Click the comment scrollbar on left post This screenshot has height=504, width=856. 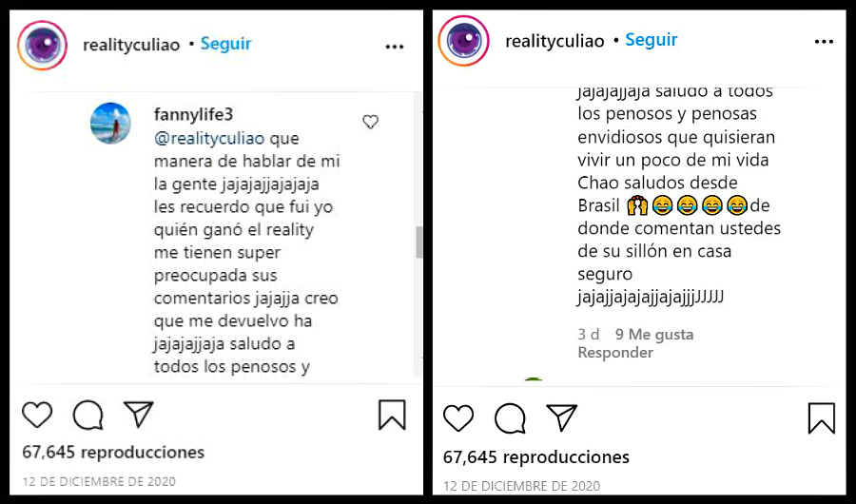[x=418, y=242]
